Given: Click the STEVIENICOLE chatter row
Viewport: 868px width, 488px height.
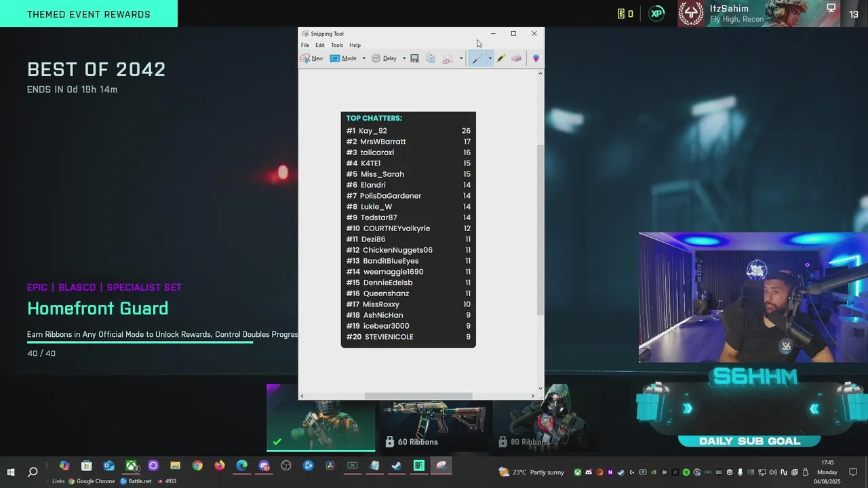Looking at the screenshot, I should pyautogui.click(x=408, y=337).
